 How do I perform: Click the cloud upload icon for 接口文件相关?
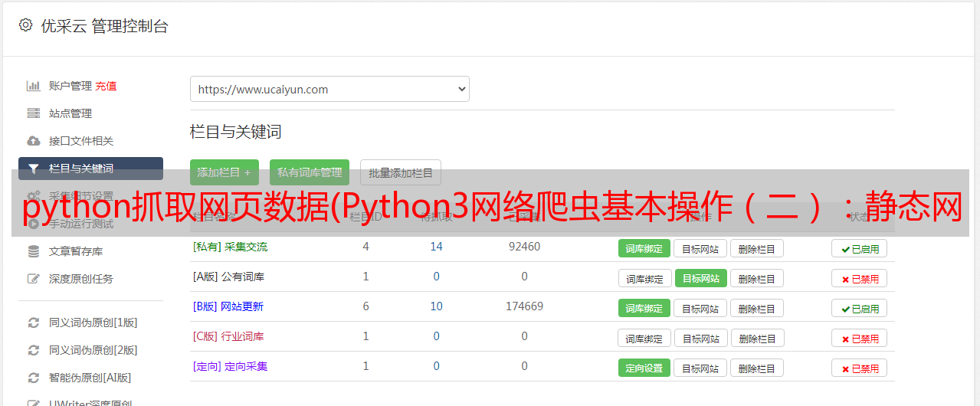click(x=33, y=141)
